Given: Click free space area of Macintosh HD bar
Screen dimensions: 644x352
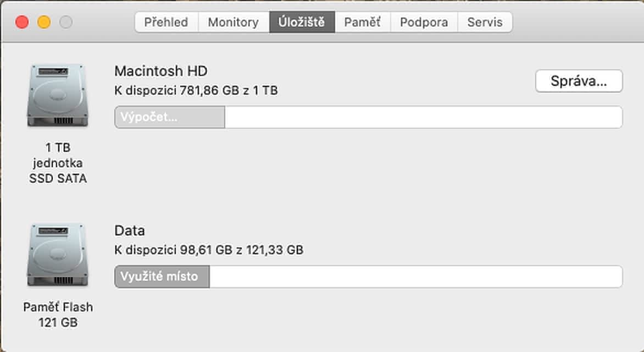Looking at the screenshot, I should (x=423, y=118).
